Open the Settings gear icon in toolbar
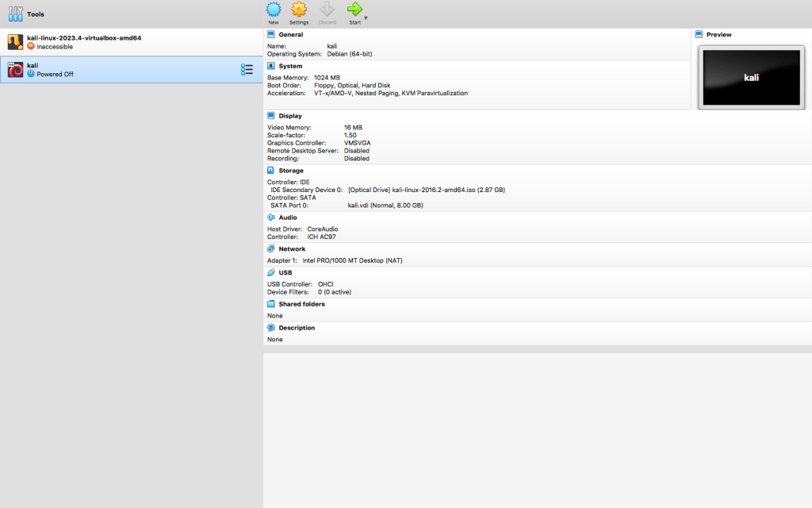Viewport: 812px width, 508px height. click(299, 10)
